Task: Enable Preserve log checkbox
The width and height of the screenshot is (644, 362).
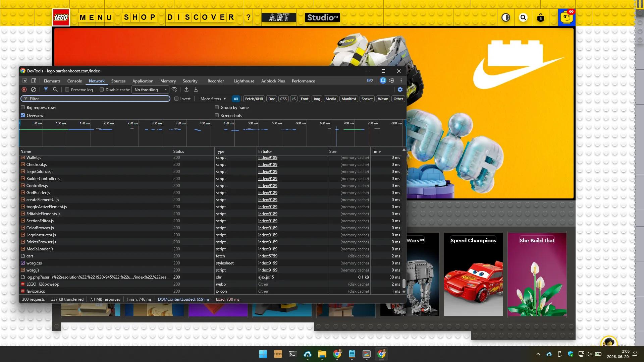Action: pyautogui.click(x=67, y=89)
